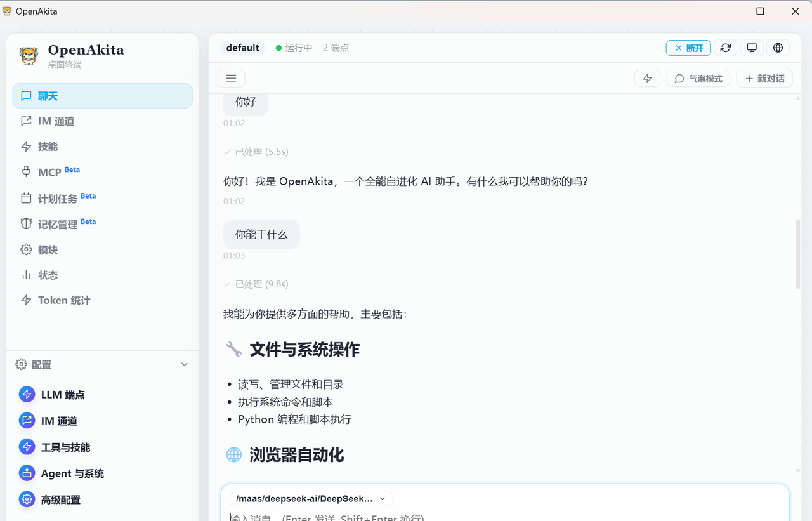Click the calendar icon beside 计划任务
Screen dimensions: 812x521
point(26,198)
